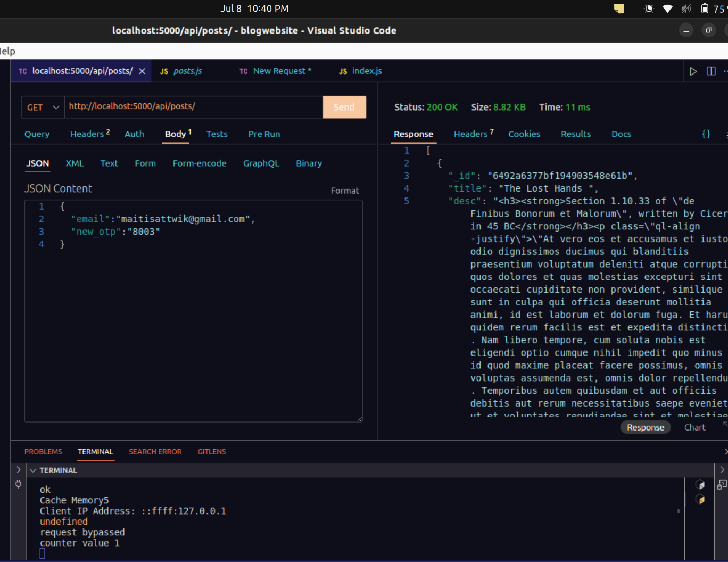Minimize the Visual Studio Code window
This screenshot has width=728, height=562.
click(686, 30)
